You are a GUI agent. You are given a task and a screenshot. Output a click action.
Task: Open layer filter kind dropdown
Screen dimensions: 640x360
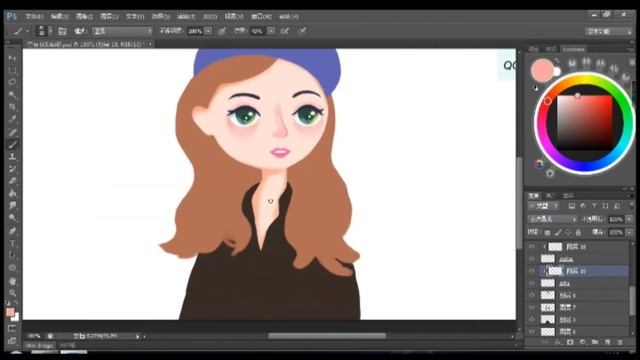coord(544,206)
